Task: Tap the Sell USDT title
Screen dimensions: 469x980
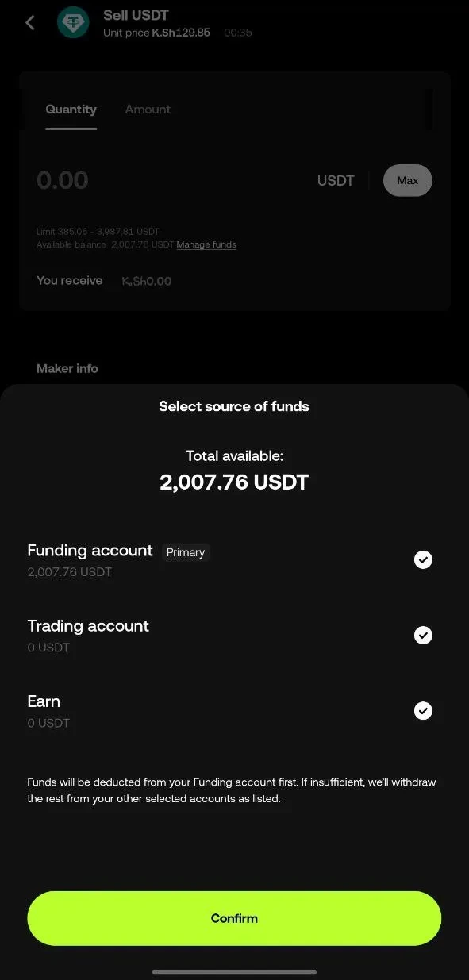Action: coord(135,14)
